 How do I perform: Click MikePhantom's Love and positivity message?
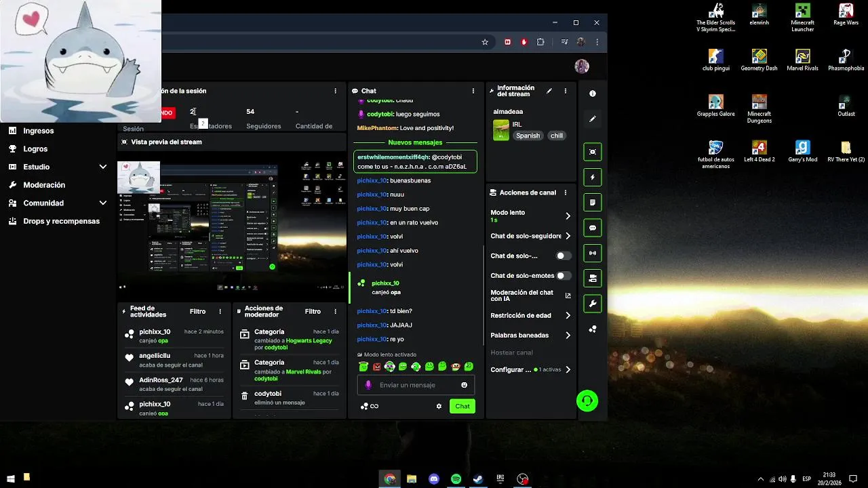tap(406, 128)
